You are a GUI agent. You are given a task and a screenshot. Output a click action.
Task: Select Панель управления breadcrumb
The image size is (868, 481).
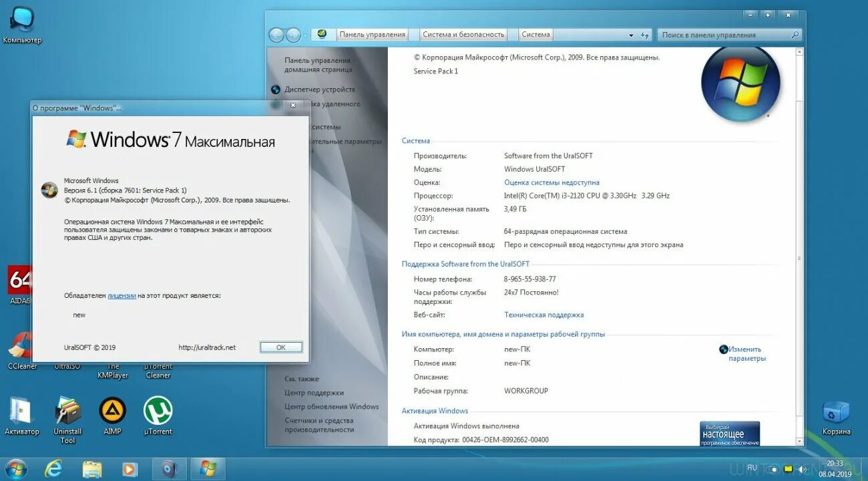point(372,35)
